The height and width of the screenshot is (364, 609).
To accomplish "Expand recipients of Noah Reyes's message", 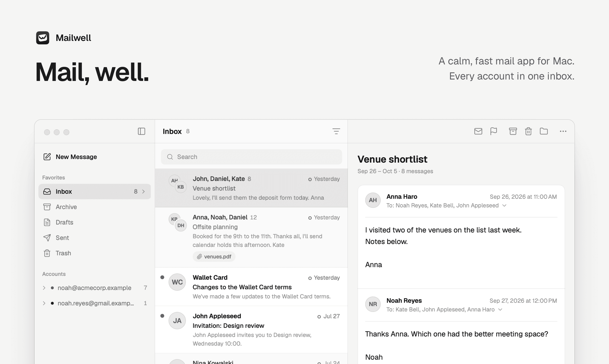I will coord(500,310).
